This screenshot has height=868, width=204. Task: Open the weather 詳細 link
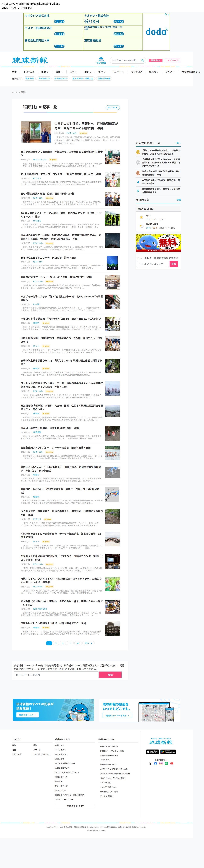pos(179,200)
